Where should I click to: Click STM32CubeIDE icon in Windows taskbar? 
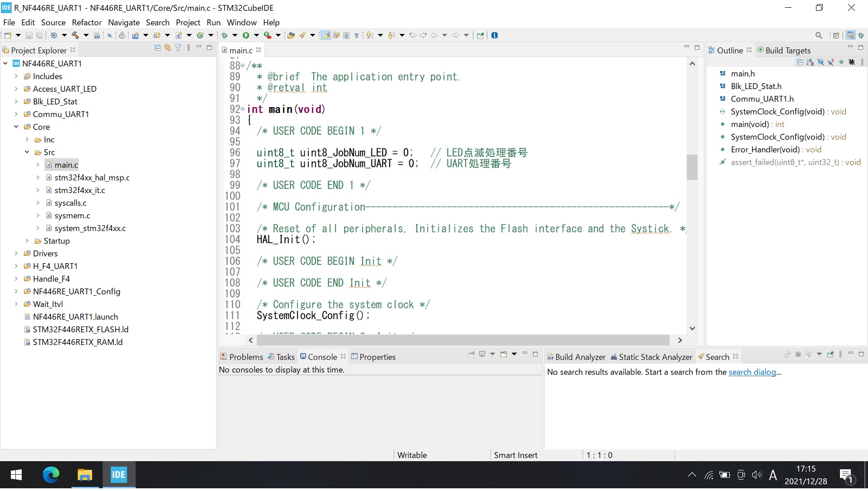[118, 474]
